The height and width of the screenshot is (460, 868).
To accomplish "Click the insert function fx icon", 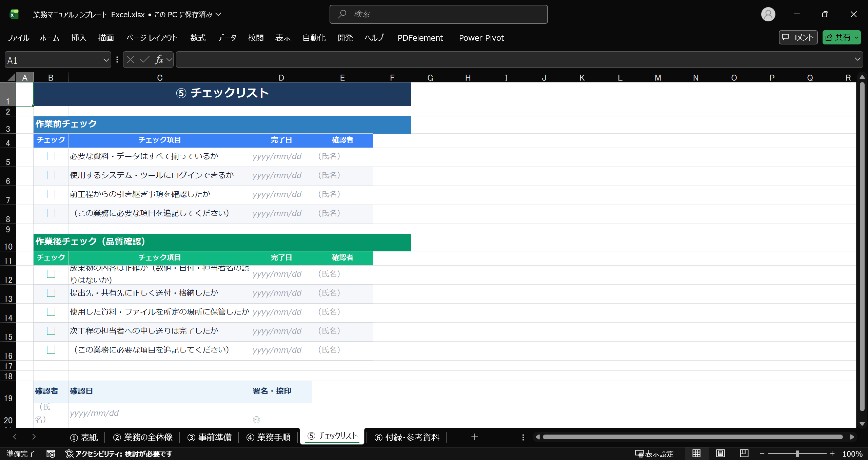I will coord(159,60).
